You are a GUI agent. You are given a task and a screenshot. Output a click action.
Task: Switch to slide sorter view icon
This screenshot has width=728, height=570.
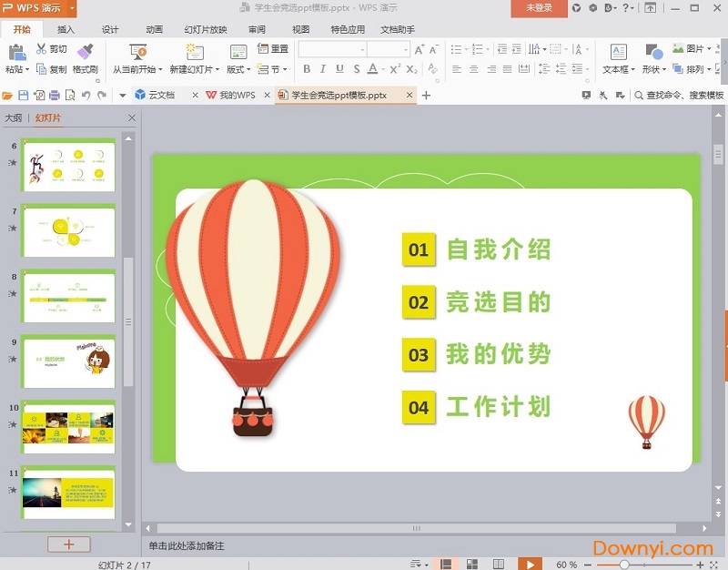(473, 565)
